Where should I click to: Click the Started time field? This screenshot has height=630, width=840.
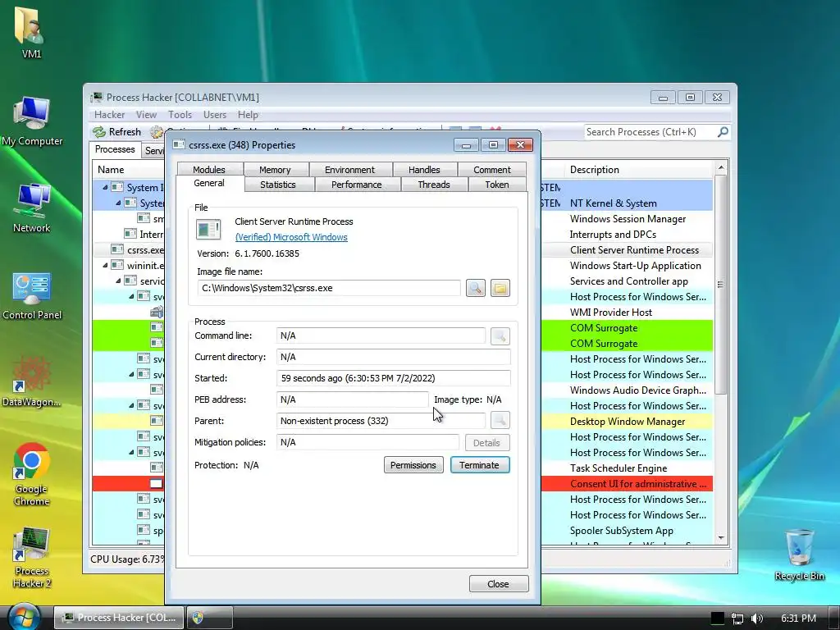point(393,378)
